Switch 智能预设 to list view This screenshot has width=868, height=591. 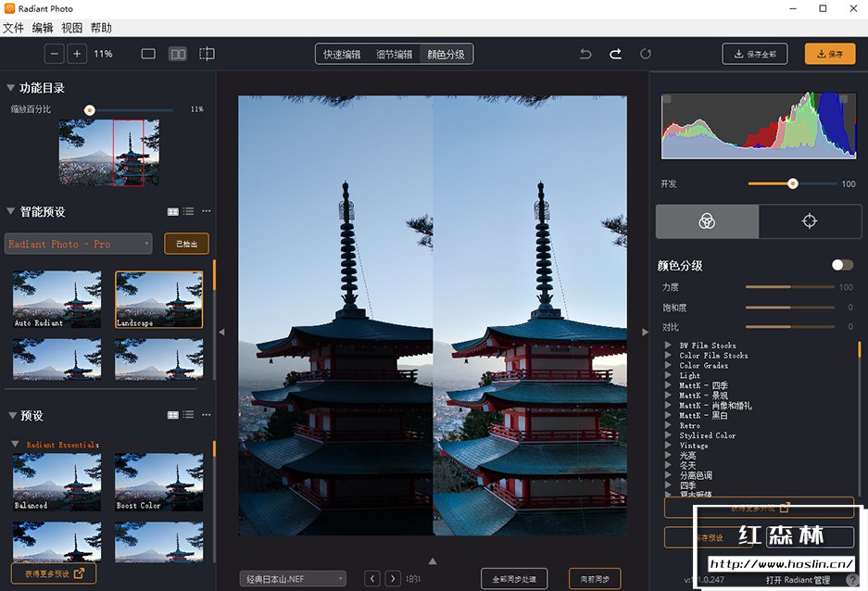click(x=188, y=211)
